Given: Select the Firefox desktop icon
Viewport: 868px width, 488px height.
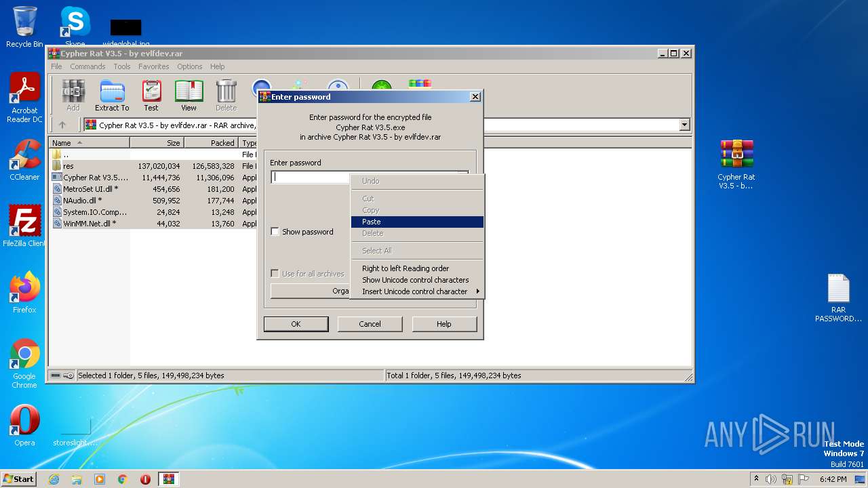Looking at the screenshot, I should pyautogui.click(x=24, y=293).
